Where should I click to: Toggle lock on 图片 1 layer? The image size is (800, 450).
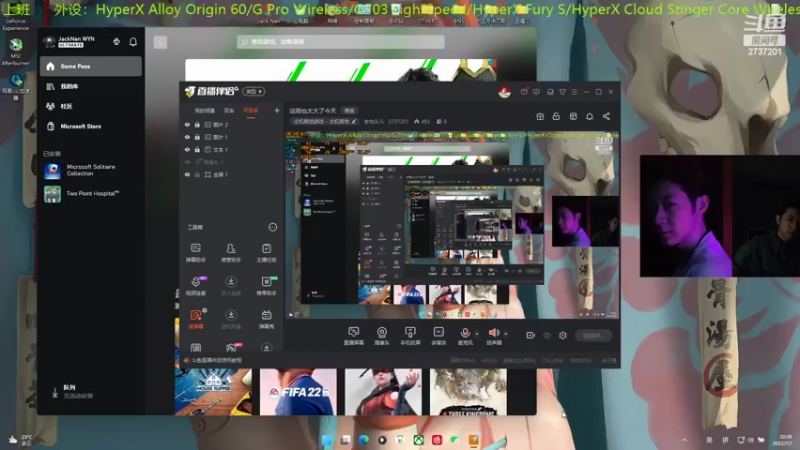tap(197, 137)
